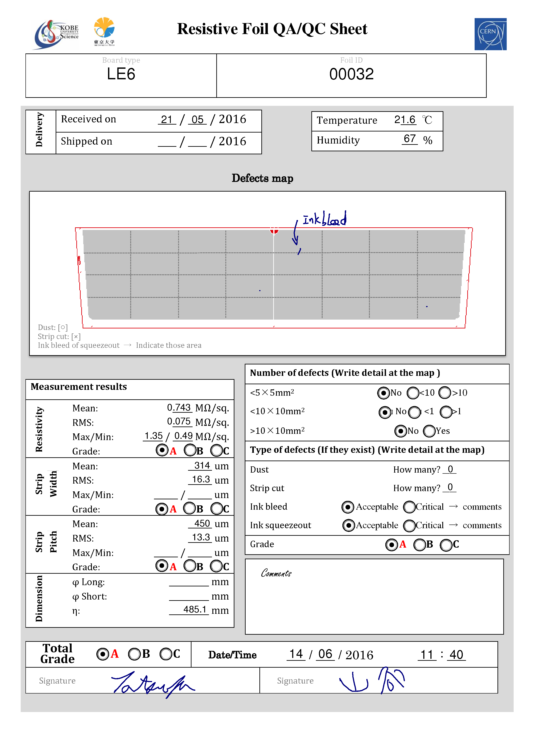Mark Ink squeezeout as Acceptable
Viewport: 535px width, 756px height.
[x=348, y=525]
